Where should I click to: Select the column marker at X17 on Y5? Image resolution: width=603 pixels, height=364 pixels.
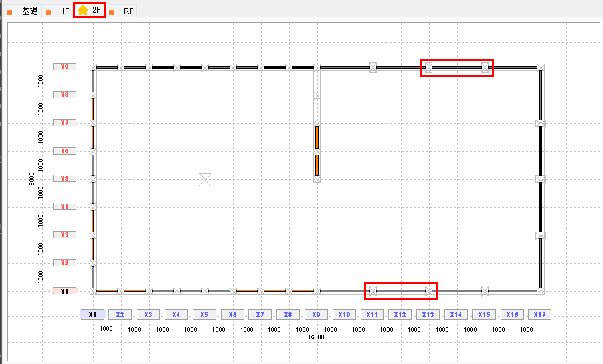(x=541, y=179)
